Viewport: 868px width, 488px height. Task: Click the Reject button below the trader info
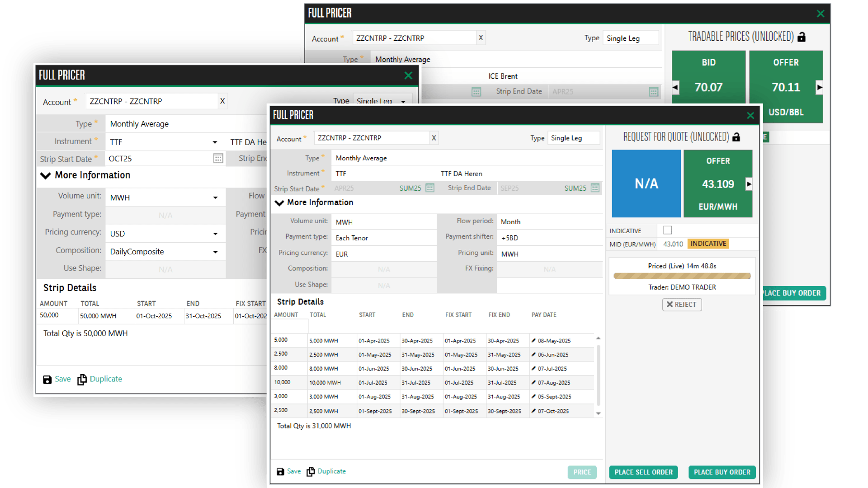click(682, 304)
